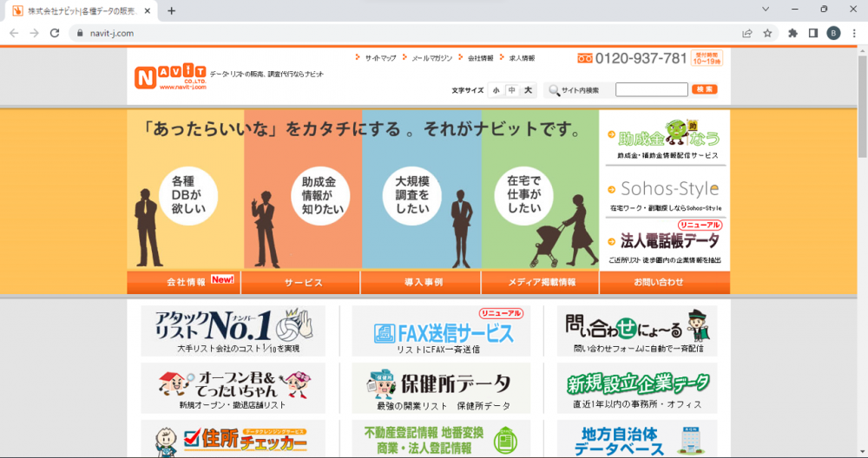Open the Chrome profile avatar B
The width and height of the screenshot is (868, 458).
(833, 33)
